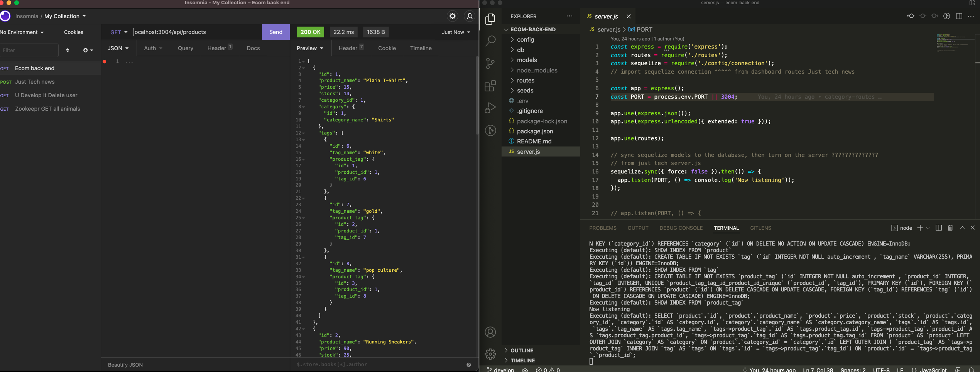Click the request URL field
The image size is (980, 372).
click(197, 32)
